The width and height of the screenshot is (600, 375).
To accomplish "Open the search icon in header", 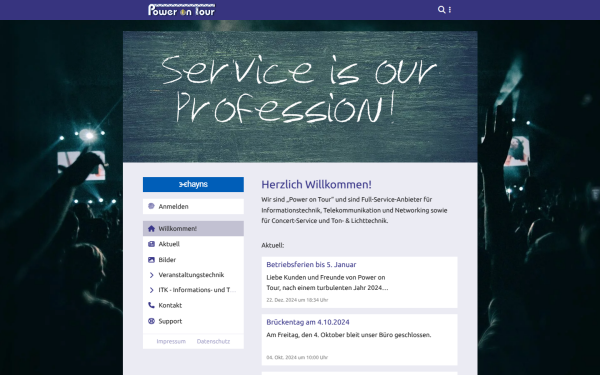I will tap(441, 10).
